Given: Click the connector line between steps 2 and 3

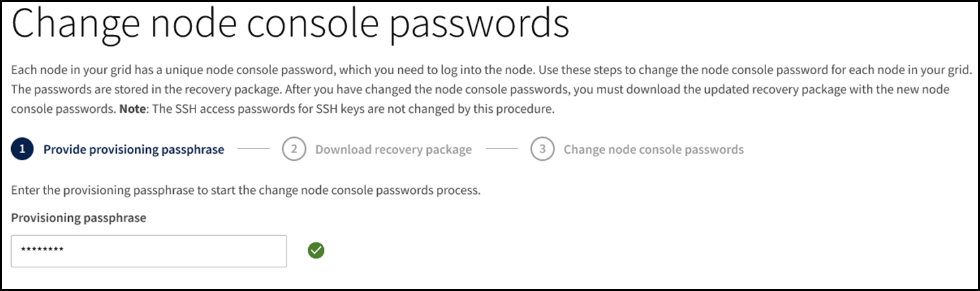Looking at the screenshot, I should pos(501,150).
